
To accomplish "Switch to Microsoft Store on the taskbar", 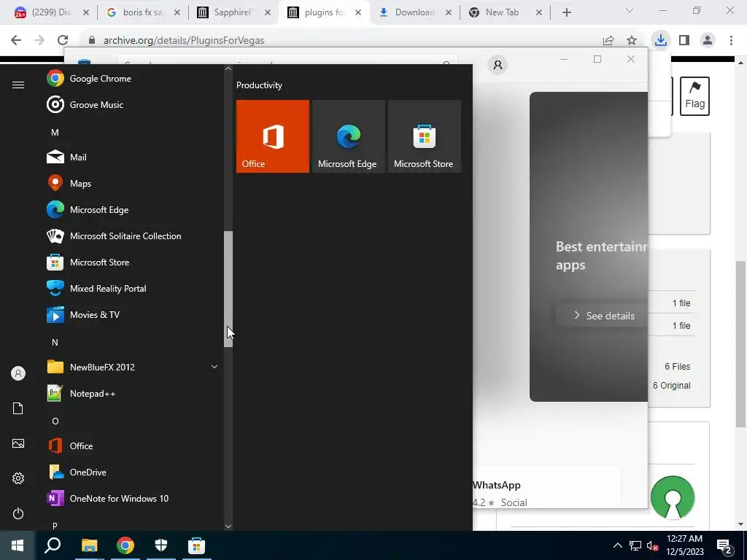I will pos(196,545).
